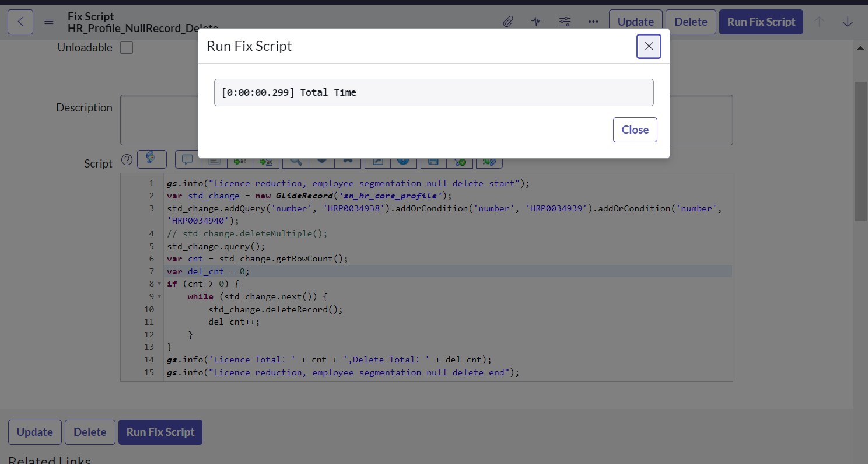Open the personalize form sliders icon
This screenshot has width=868, height=464.
click(x=565, y=22)
